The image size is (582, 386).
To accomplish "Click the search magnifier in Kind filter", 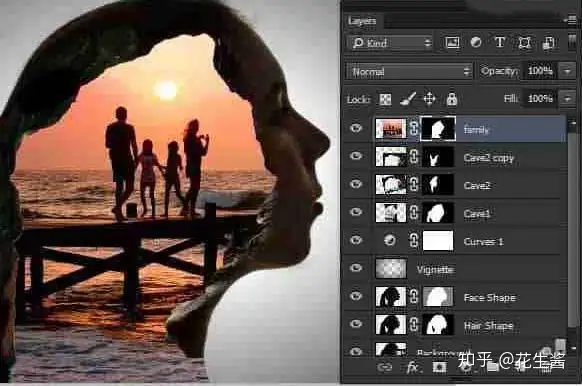I will (x=358, y=43).
